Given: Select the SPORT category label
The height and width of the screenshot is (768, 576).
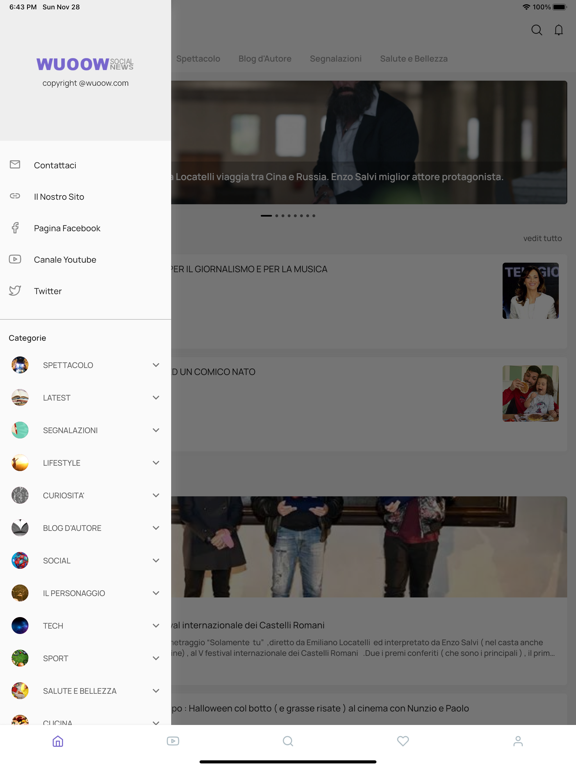Looking at the screenshot, I should (x=55, y=658).
